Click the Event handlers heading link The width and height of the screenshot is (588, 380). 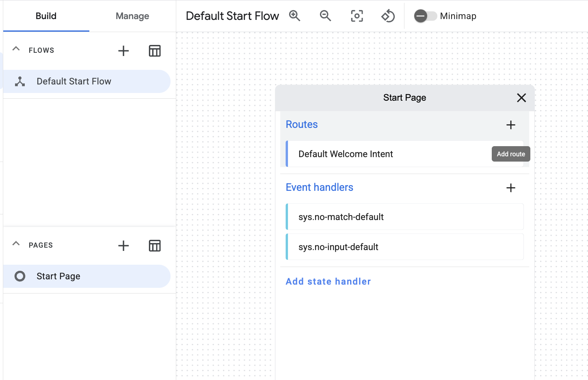click(x=320, y=187)
